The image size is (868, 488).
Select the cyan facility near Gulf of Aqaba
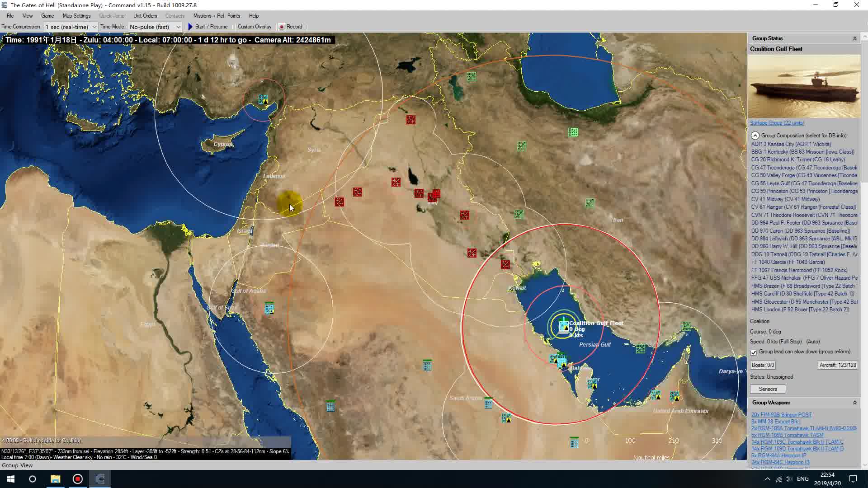coord(269,309)
